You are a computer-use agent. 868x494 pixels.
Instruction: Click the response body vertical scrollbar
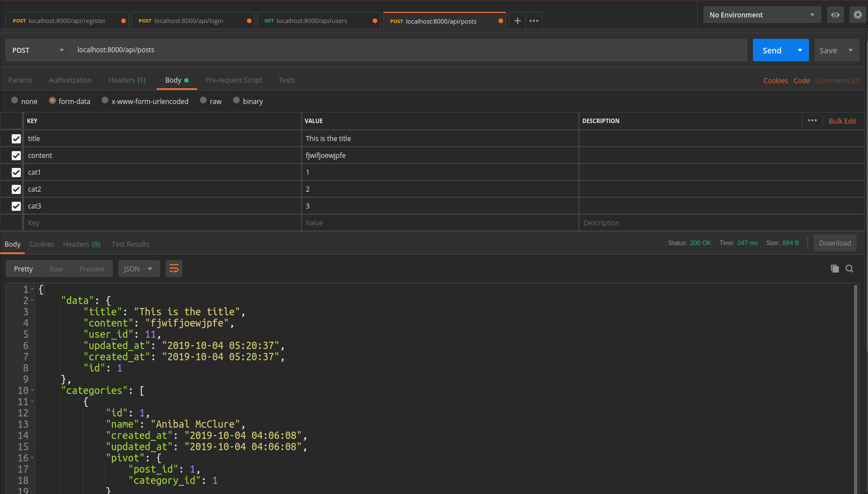point(856,389)
